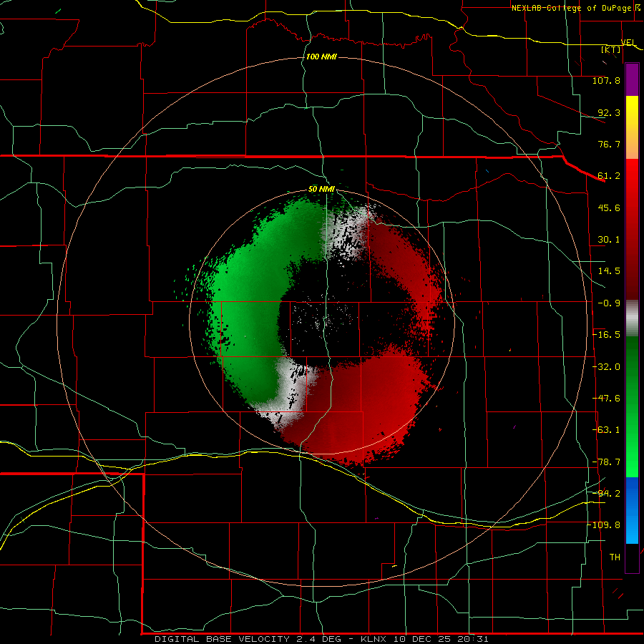Click the red segment of color scale

(632, 229)
